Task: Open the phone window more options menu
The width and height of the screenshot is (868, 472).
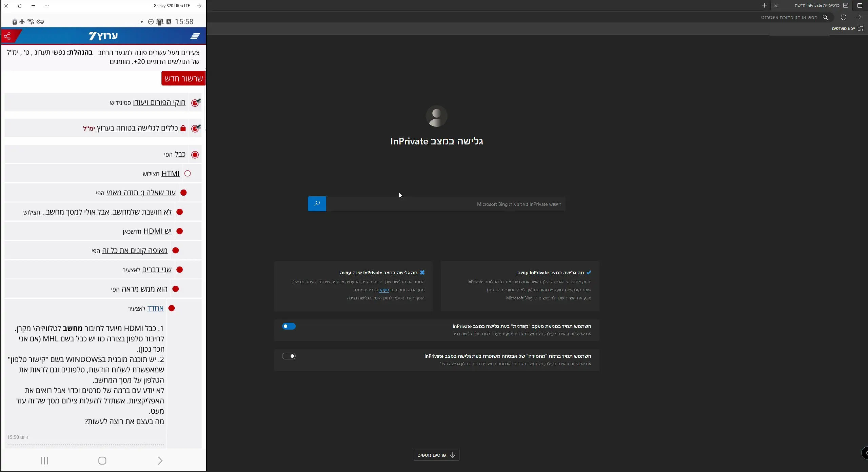Action: pyautogui.click(x=47, y=6)
